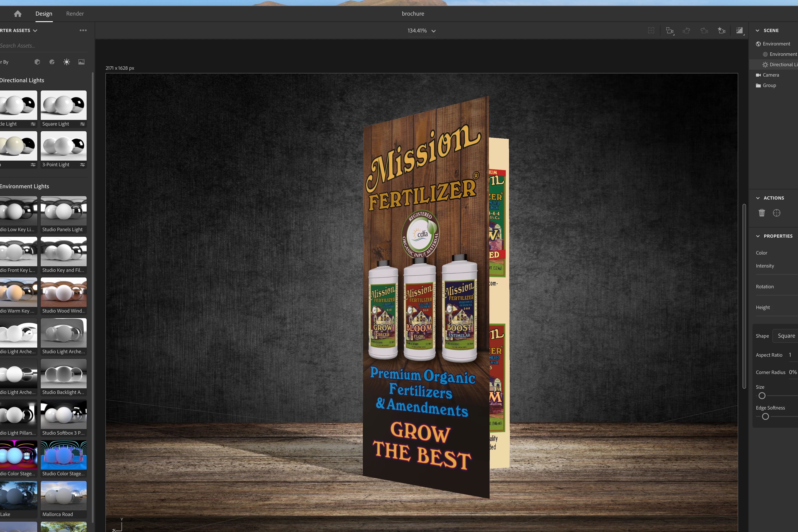This screenshot has width=798, height=532.
Task: Filter assets by lights sun icon
Action: click(x=66, y=62)
